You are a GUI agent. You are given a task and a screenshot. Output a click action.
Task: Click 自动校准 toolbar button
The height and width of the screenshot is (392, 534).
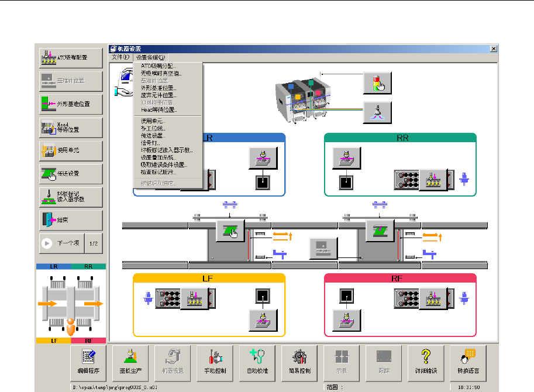click(257, 363)
